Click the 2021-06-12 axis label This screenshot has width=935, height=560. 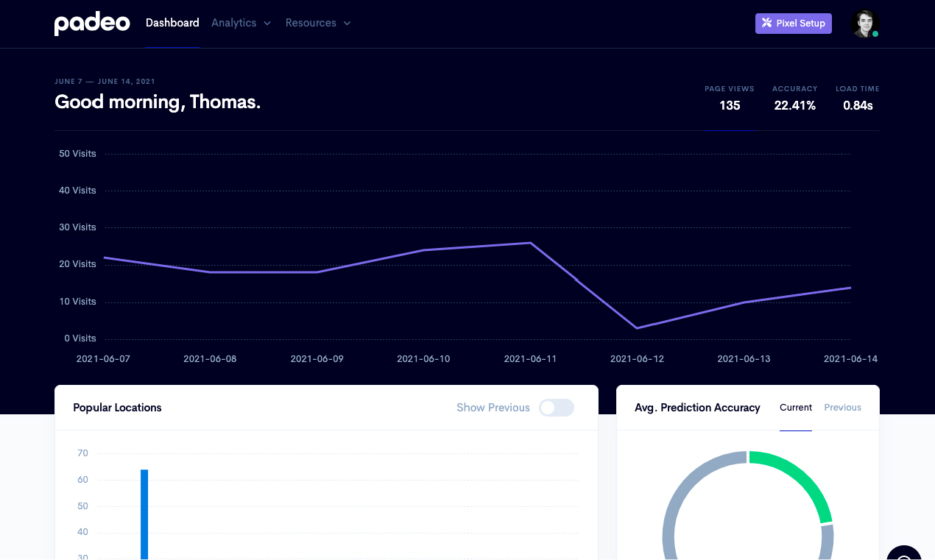[637, 359]
